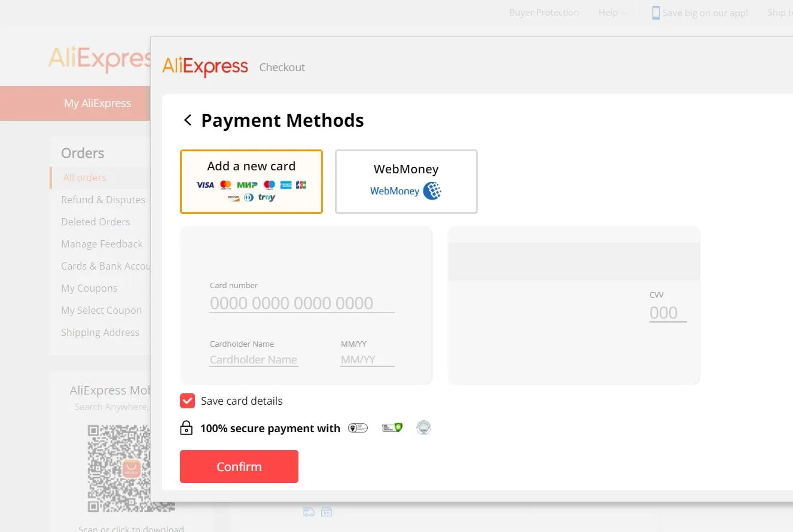This screenshot has width=793, height=532.
Task: Open Manage Feedback in the sidebar
Action: coord(102,244)
